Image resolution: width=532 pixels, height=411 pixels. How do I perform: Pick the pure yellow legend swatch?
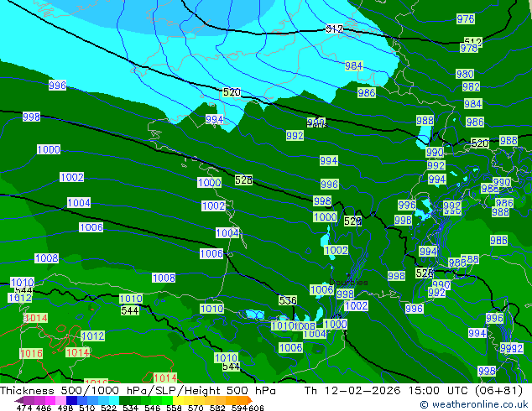pyautogui.click(x=178, y=400)
